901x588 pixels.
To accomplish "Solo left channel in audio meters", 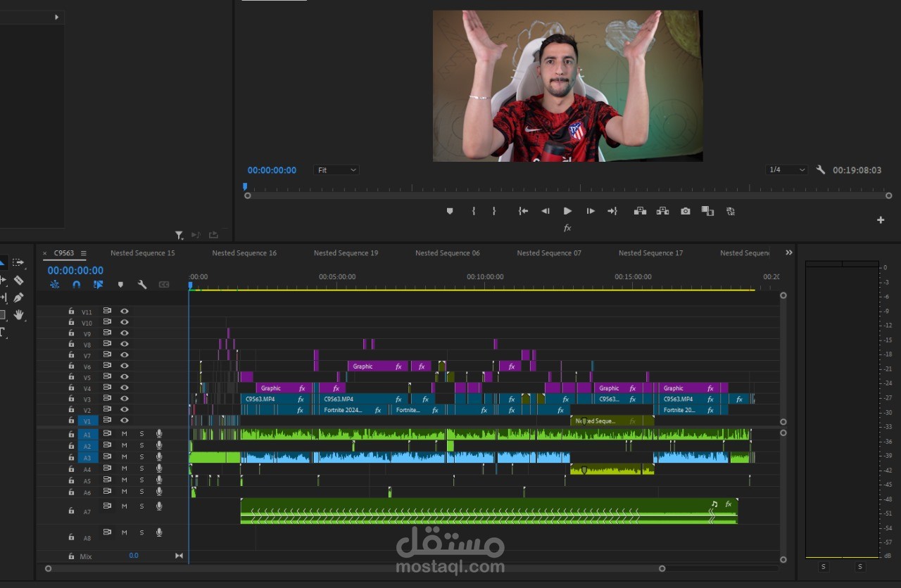I will tap(824, 566).
